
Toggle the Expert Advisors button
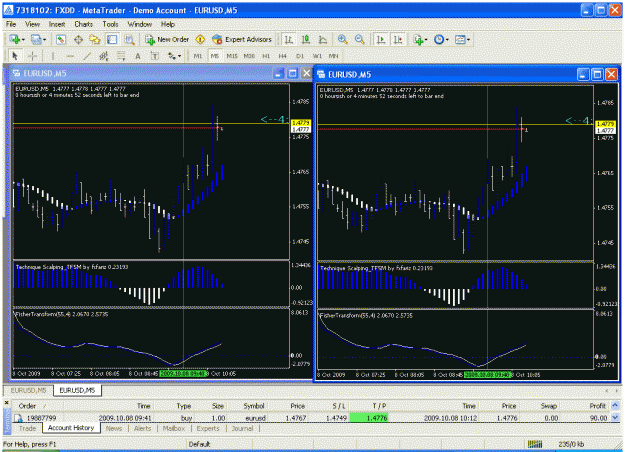point(242,39)
